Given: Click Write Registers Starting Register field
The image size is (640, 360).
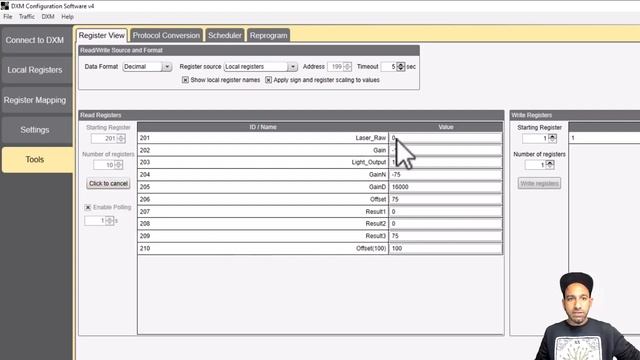Looking at the screenshot, I should coord(535,138).
